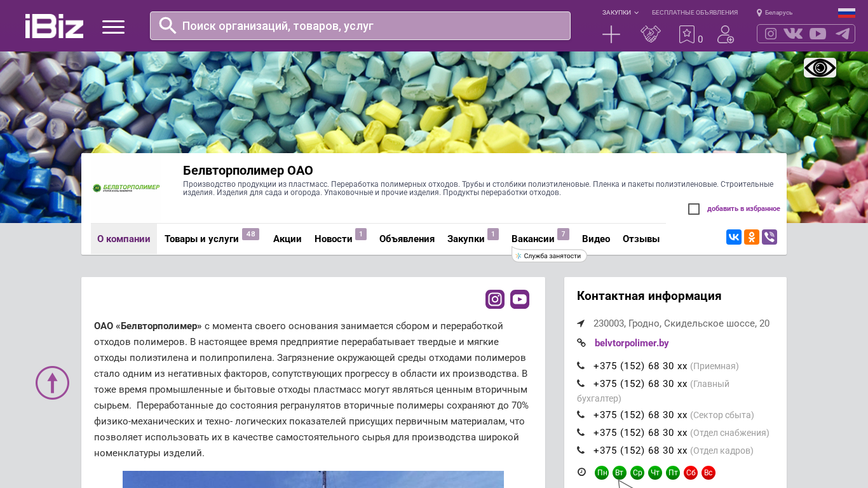
Task: Click the favorites counter showing 0
Action: click(700, 39)
